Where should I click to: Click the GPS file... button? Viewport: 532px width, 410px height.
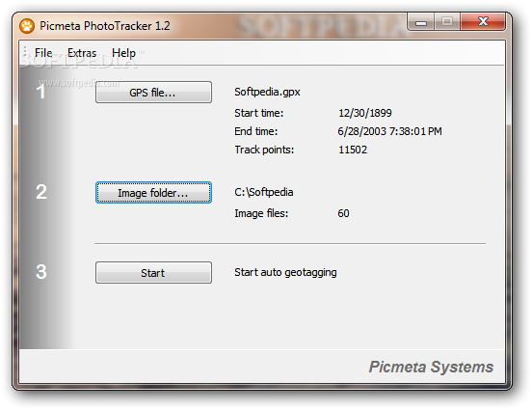point(153,92)
